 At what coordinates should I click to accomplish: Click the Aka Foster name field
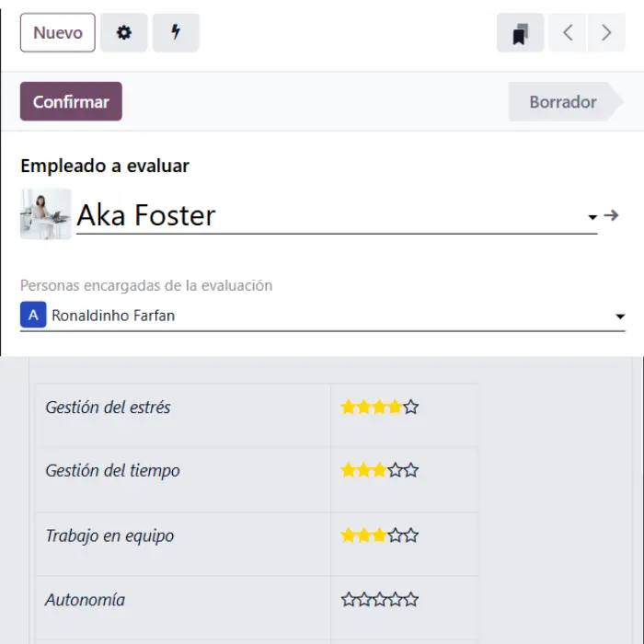(x=322, y=215)
